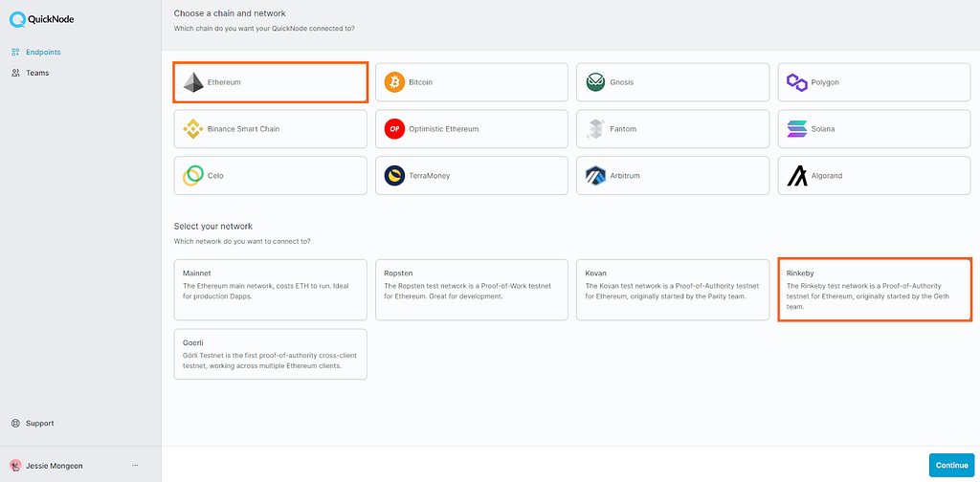Choose the Binance Smart Chain icon
This screenshot has height=482, width=980.
tap(193, 129)
